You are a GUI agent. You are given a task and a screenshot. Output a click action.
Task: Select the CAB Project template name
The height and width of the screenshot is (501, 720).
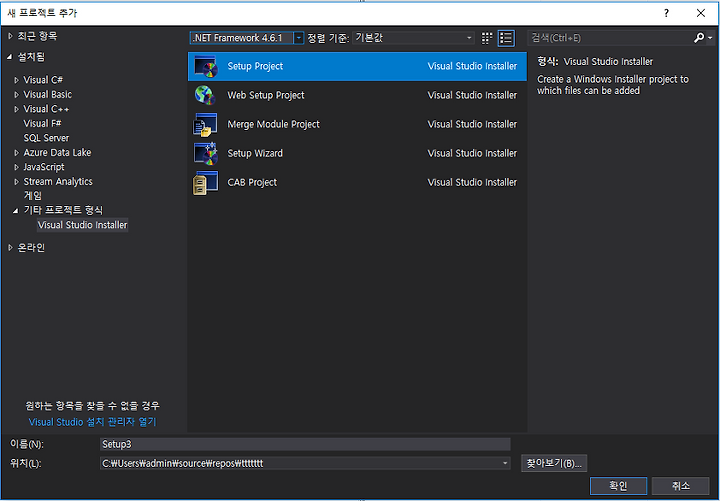coord(252,182)
